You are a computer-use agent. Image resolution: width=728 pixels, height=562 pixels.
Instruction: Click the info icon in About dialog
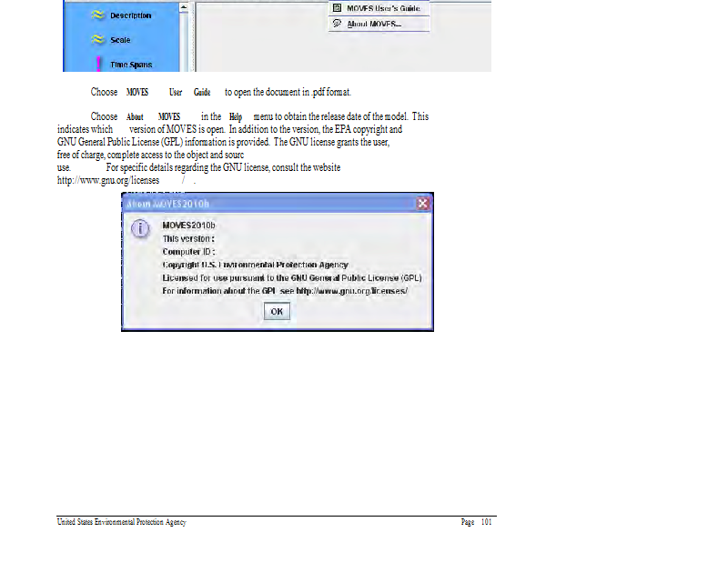coord(140,228)
